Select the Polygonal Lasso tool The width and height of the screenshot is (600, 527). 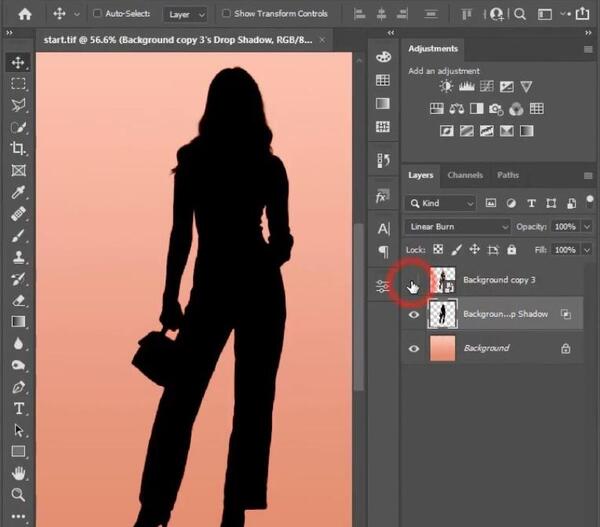click(x=18, y=105)
